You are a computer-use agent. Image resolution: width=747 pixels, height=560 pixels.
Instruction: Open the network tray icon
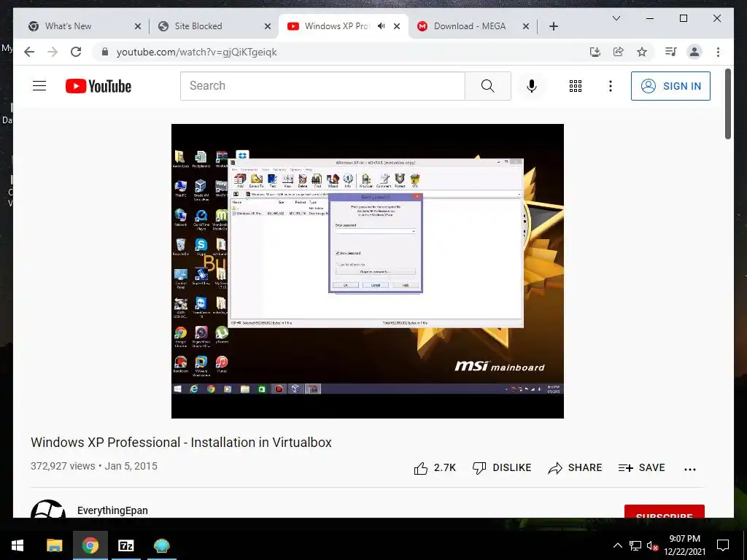[x=635, y=545]
